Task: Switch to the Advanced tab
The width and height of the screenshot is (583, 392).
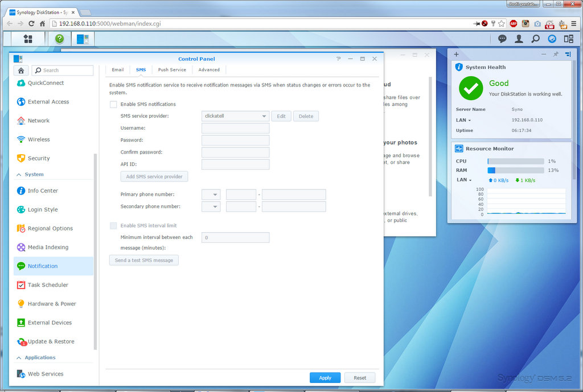Action: [209, 70]
